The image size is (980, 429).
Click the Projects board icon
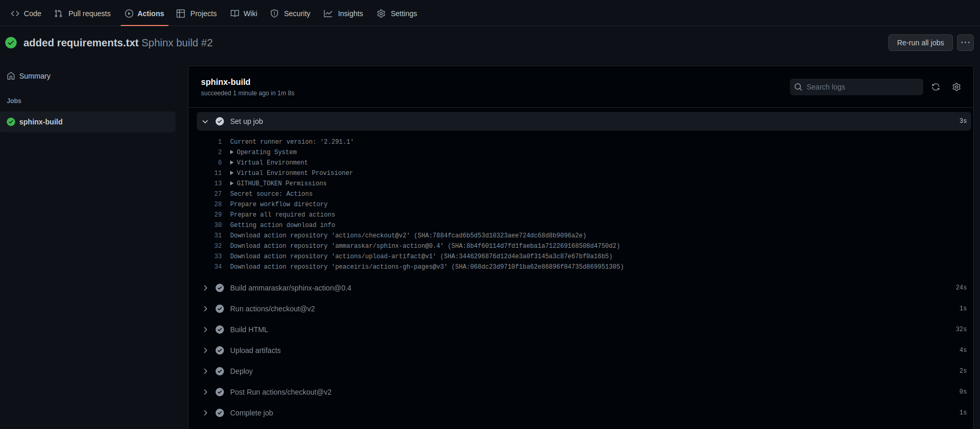point(181,14)
